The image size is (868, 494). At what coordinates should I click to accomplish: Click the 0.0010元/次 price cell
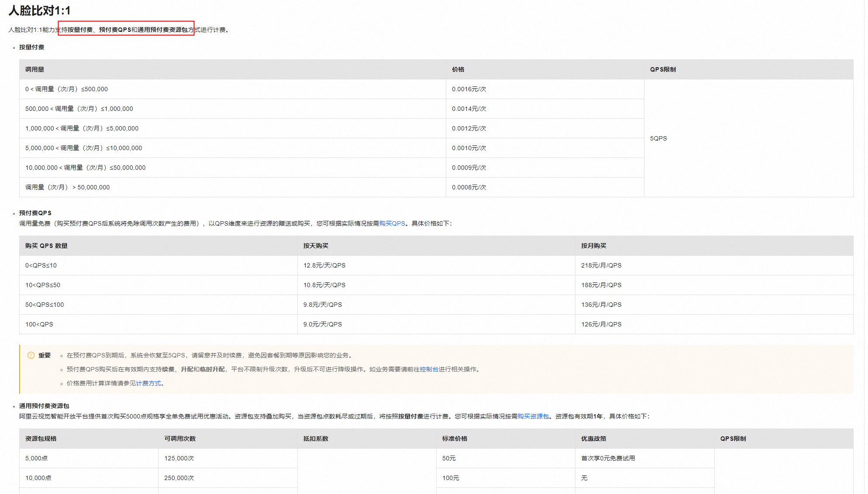coord(545,148)
